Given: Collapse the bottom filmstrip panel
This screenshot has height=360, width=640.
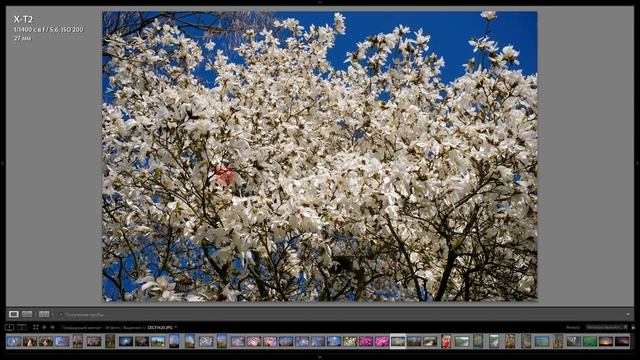Looking at the screenshot, I should [320, 357].
